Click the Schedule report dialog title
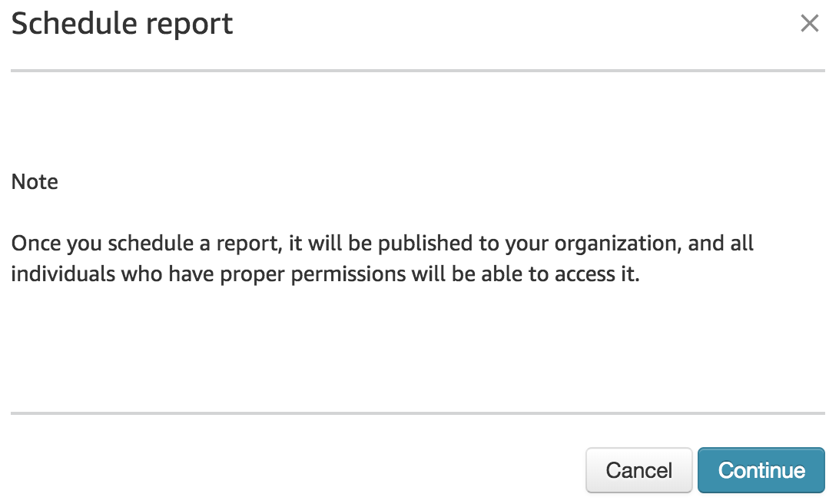839x504 pixels. point(122,24)
